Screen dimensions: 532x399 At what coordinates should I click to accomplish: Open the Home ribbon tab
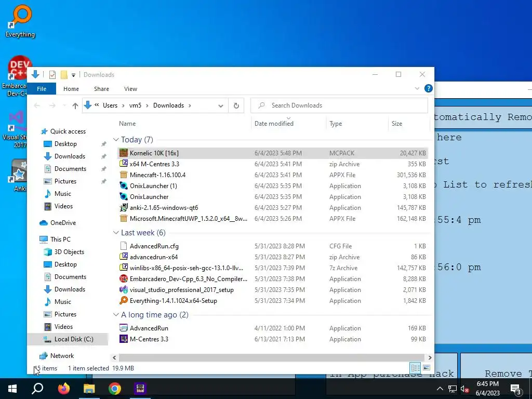(x=71, y=89)
